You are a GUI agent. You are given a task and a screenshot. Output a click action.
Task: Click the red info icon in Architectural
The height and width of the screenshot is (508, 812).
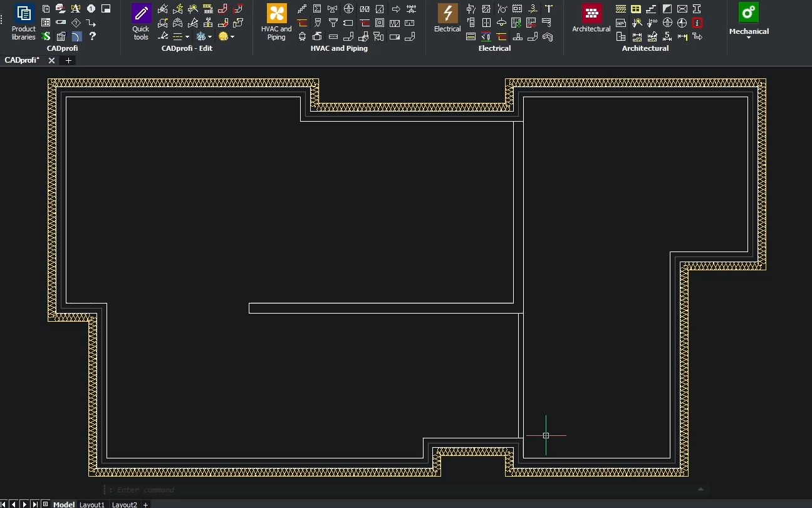(x=697, y=23)
